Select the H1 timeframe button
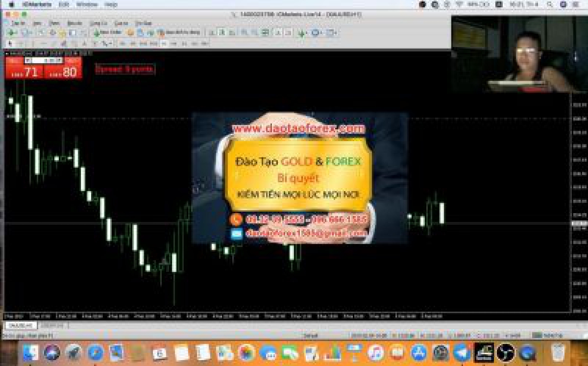The image size is (588, 366). click(x=164, y=44)
